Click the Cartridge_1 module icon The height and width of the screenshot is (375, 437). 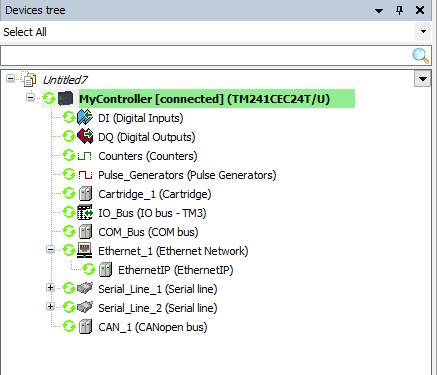85,194
